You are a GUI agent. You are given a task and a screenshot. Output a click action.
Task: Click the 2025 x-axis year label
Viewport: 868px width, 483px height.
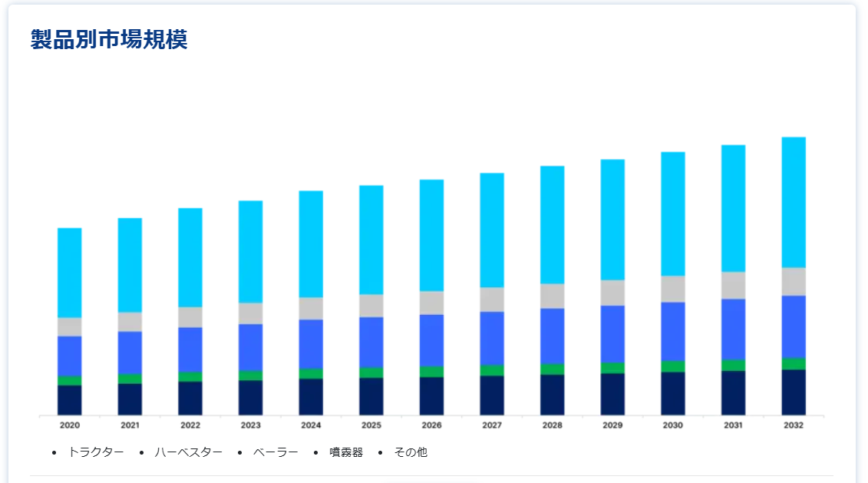(371, 425)
